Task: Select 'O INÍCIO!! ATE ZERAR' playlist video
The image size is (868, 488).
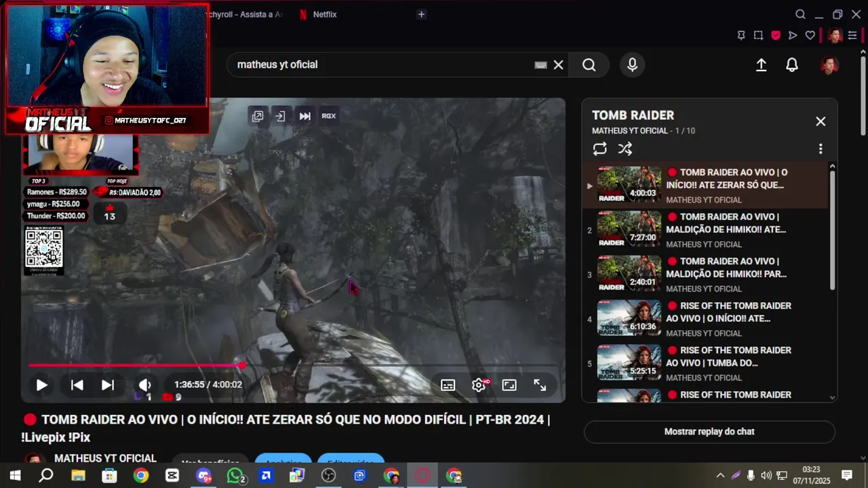Action: (705, 185)
